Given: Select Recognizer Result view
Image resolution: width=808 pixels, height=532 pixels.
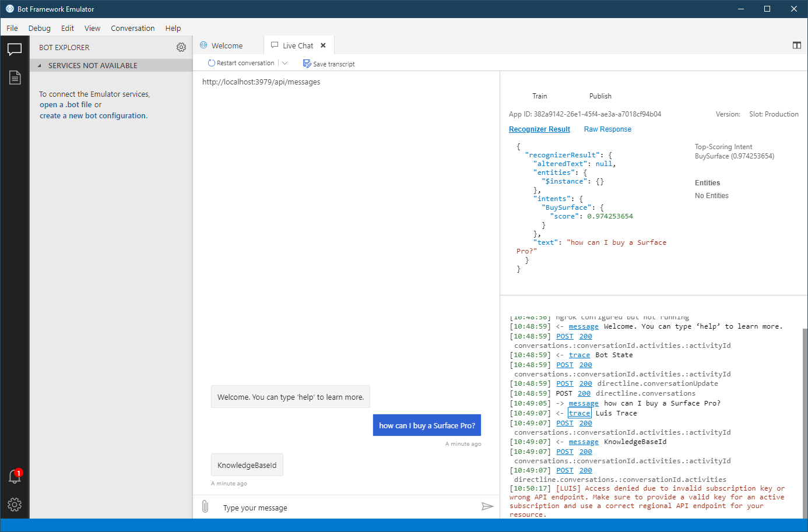Looking at the screenshot, I should [x=539, y=129].
